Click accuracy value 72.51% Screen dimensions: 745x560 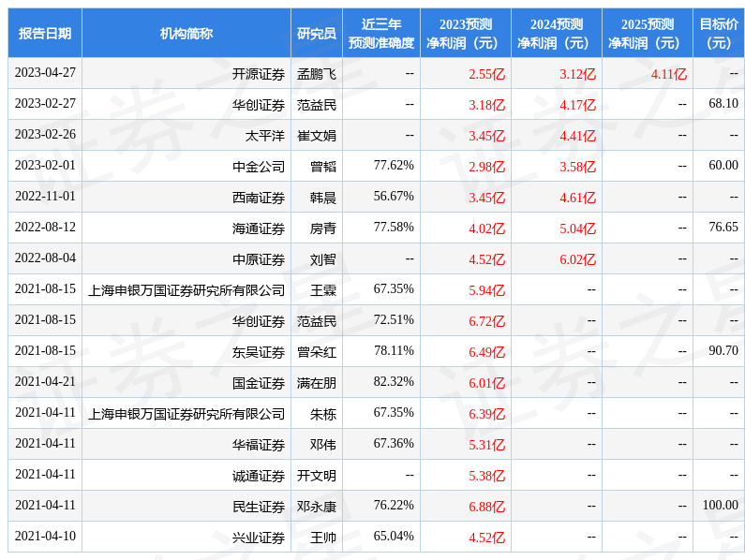394,319
